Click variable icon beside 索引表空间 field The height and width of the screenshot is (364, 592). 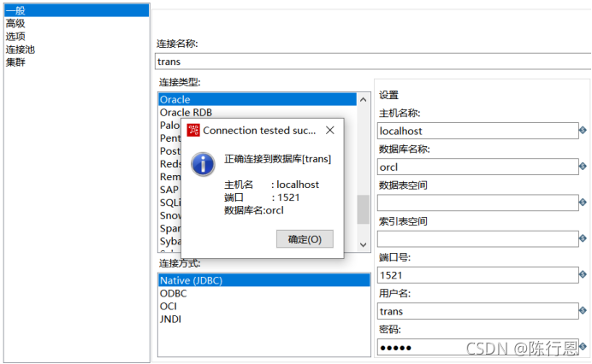583,238
